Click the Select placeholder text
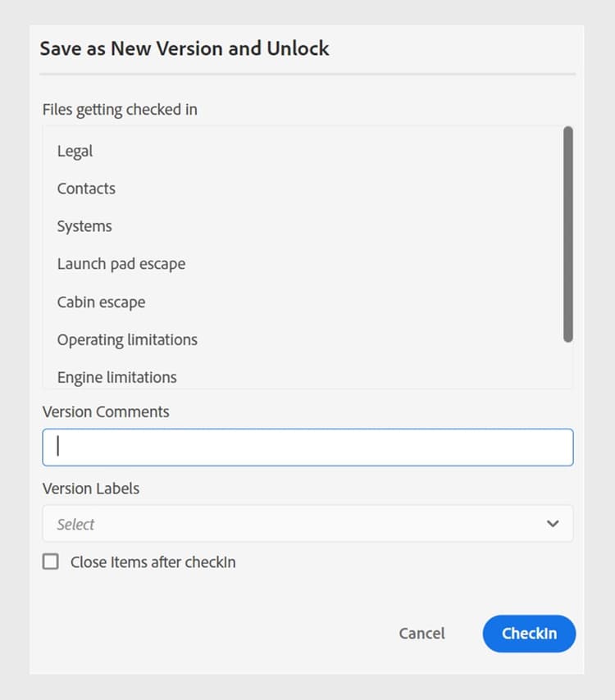The width and height of the screenshot is (615, 700). click(x=75, y=524)
